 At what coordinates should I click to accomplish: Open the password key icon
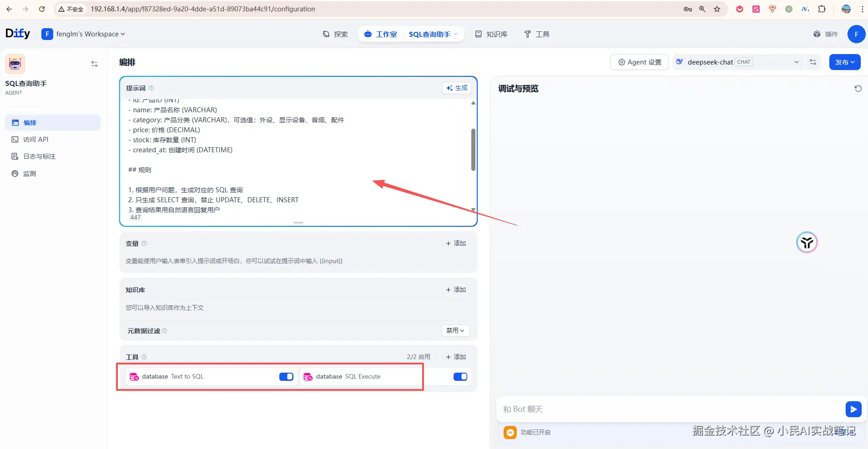click(x=688, y=9)
